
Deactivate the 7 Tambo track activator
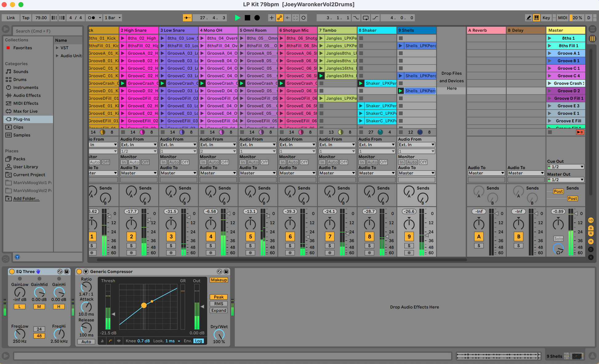click(330, 236)
